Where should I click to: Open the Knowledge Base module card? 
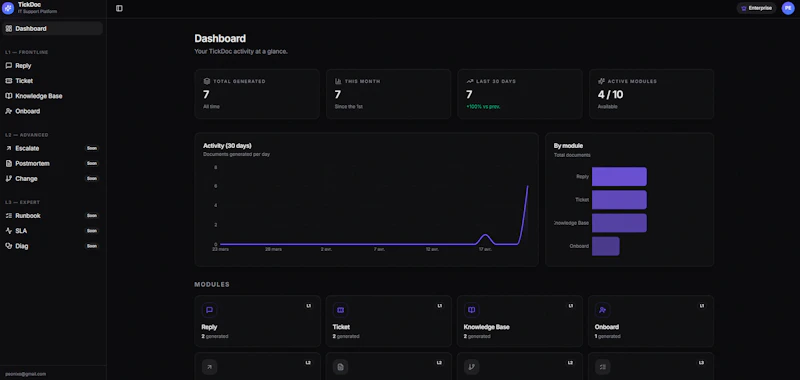(x=520, y=321)
